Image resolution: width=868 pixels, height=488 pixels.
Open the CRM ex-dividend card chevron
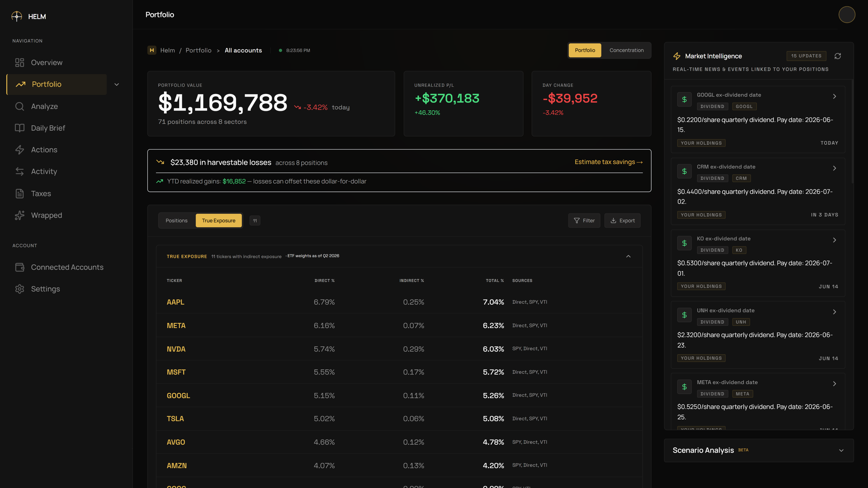835,168
